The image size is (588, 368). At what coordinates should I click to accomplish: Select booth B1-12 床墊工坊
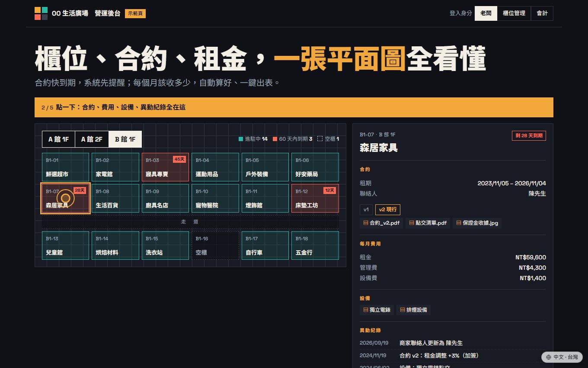click(315, 198)
